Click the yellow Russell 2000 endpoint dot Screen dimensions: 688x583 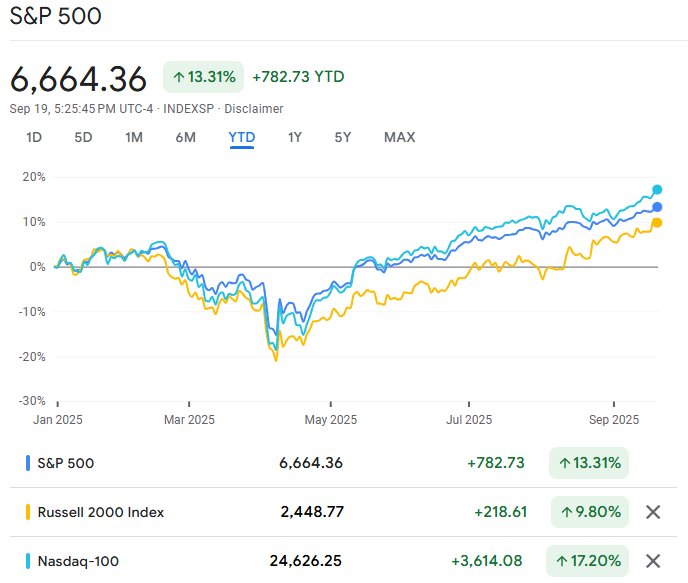(x=657, y=223)
